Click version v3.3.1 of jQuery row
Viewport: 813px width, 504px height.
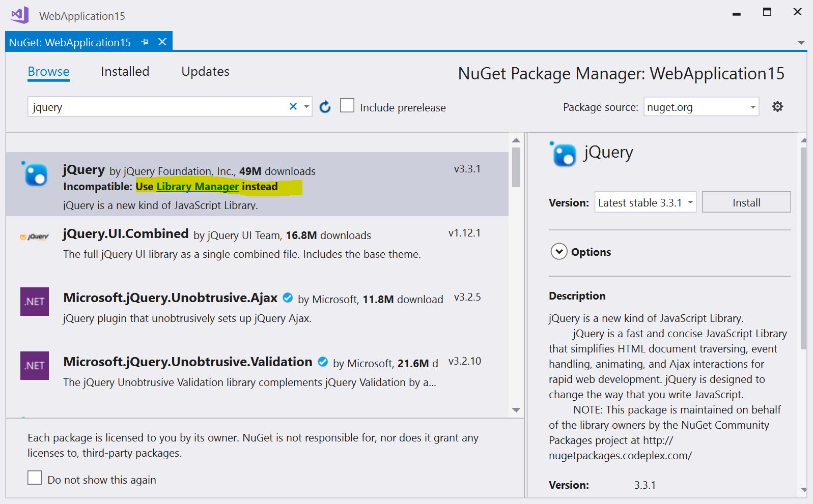coord(467,169)
